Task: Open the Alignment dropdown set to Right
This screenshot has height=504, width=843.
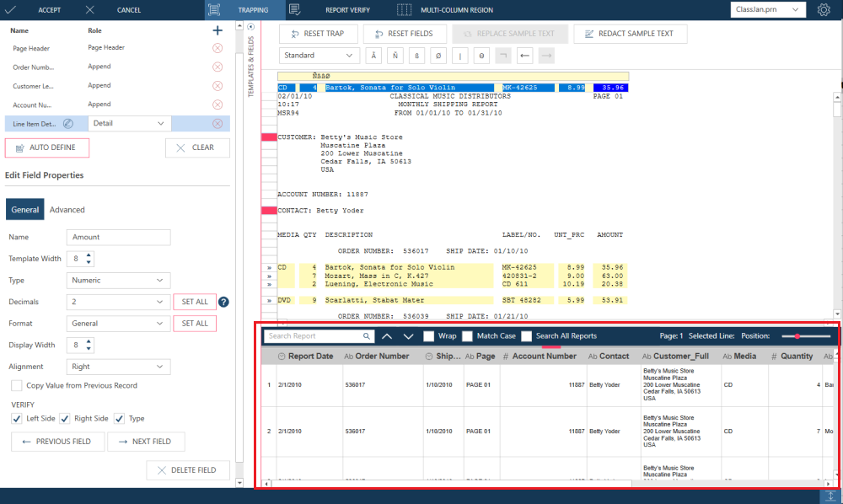Action: click(x=118, y=367)
